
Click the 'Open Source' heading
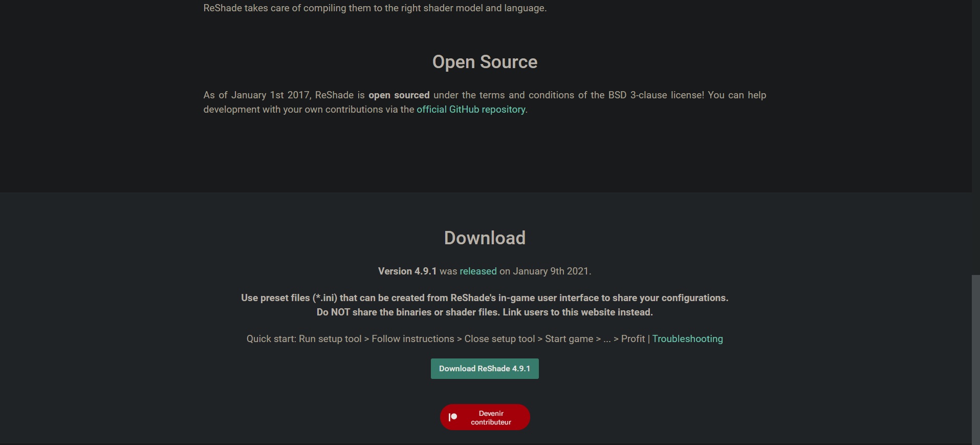485,62
